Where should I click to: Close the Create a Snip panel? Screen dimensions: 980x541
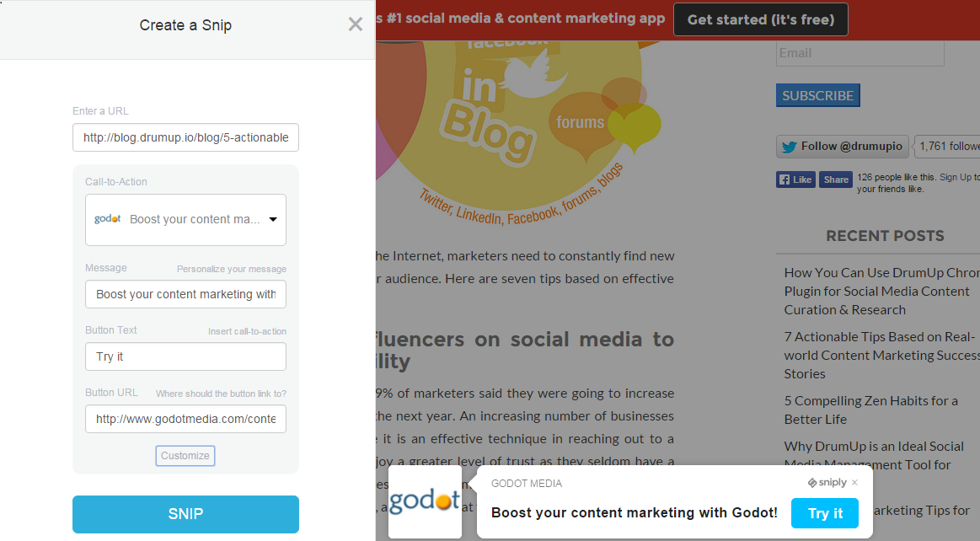(355, 24)
